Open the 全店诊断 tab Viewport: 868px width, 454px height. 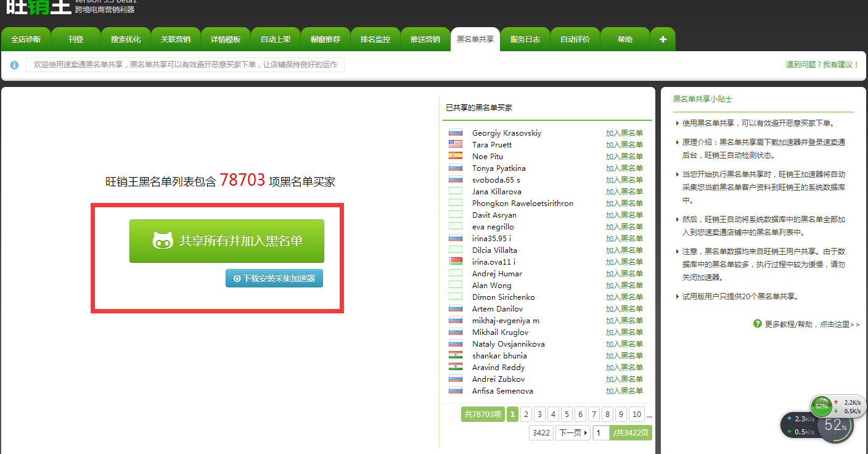click(26, 39)
